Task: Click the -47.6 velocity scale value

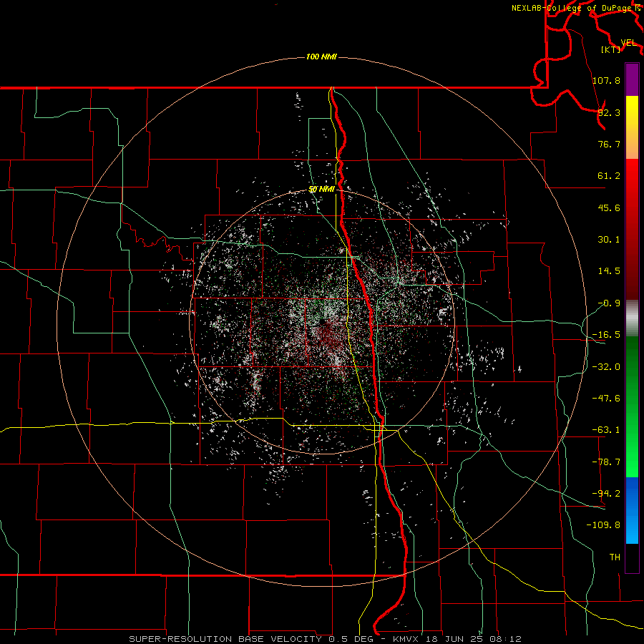Action: point(606,399)
